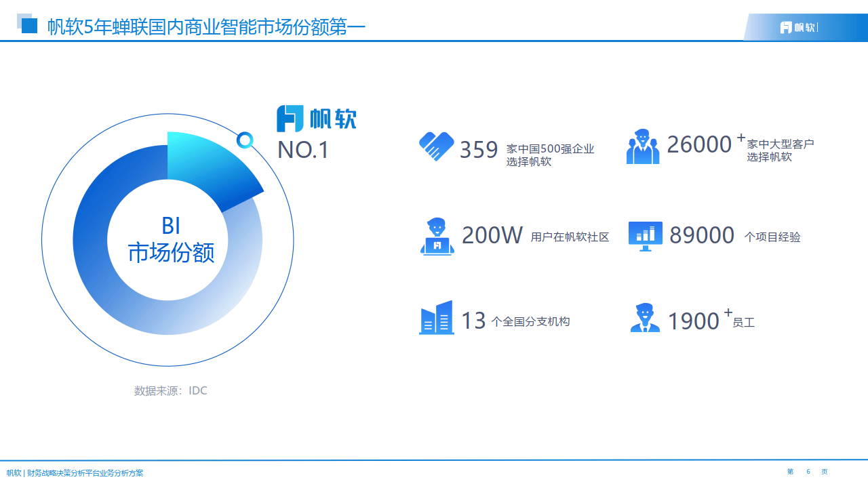Click the 帆软 logo in header banner
The height and width of the screenshot is (488, 868).
click(798, 27)
